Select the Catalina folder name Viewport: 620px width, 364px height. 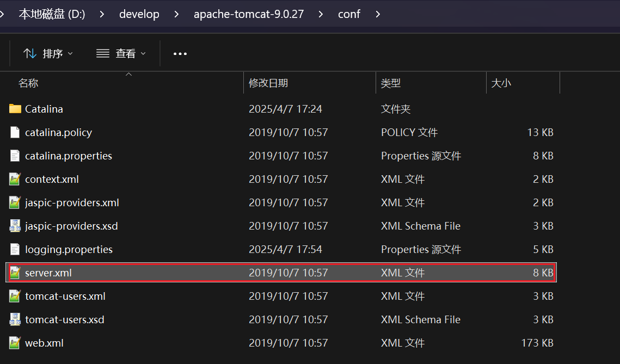click(44, 109)
